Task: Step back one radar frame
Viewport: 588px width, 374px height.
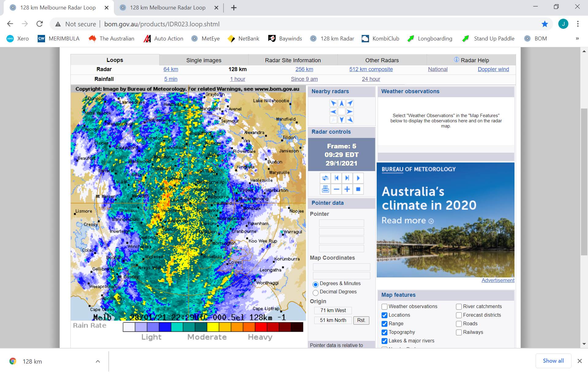Action: [336, 178]
